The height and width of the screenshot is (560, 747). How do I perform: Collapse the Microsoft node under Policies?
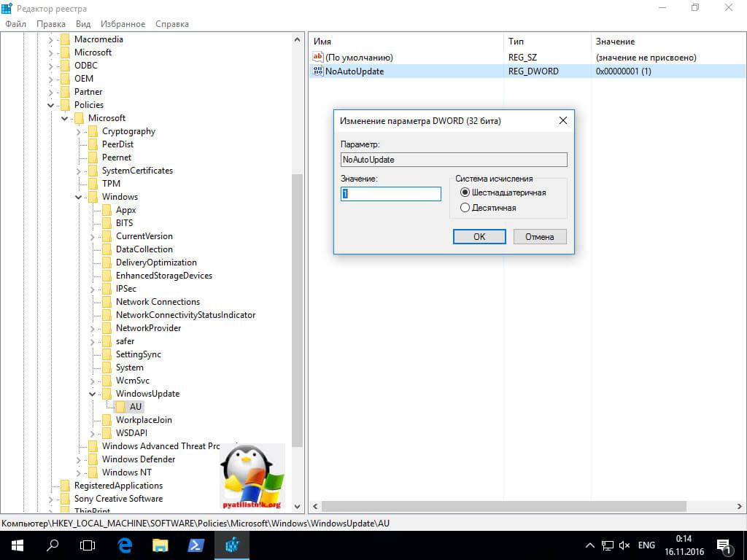coord(64,118)
